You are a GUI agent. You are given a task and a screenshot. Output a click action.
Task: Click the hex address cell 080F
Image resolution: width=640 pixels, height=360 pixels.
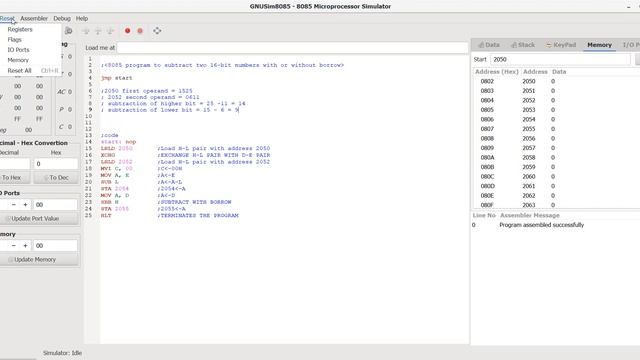click(x=487, y=205)
